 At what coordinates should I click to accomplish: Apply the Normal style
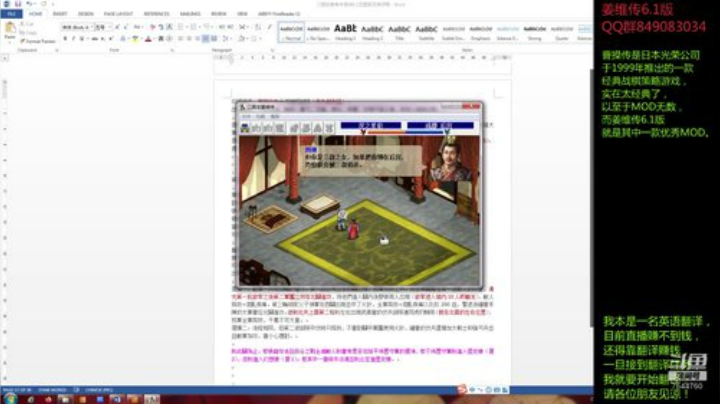[x=291, y=32]
